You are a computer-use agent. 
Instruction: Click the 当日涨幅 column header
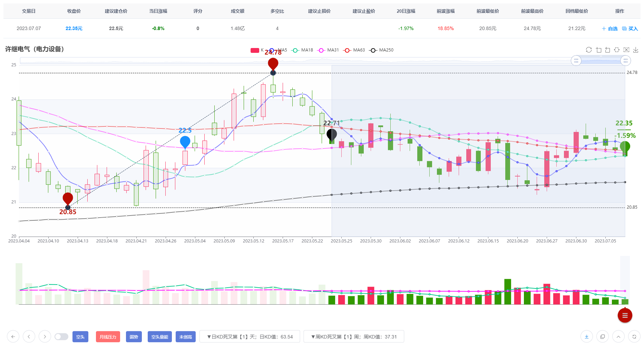[158, 11]
